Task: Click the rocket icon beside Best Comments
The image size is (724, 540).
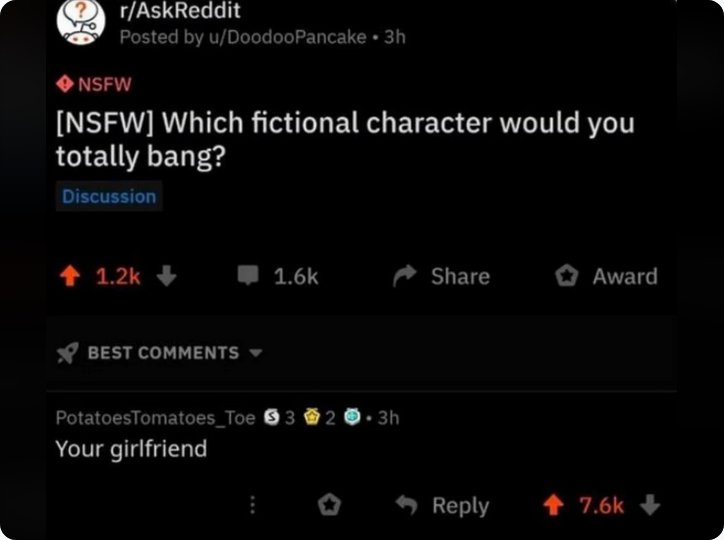Action: tap(67, 353)
